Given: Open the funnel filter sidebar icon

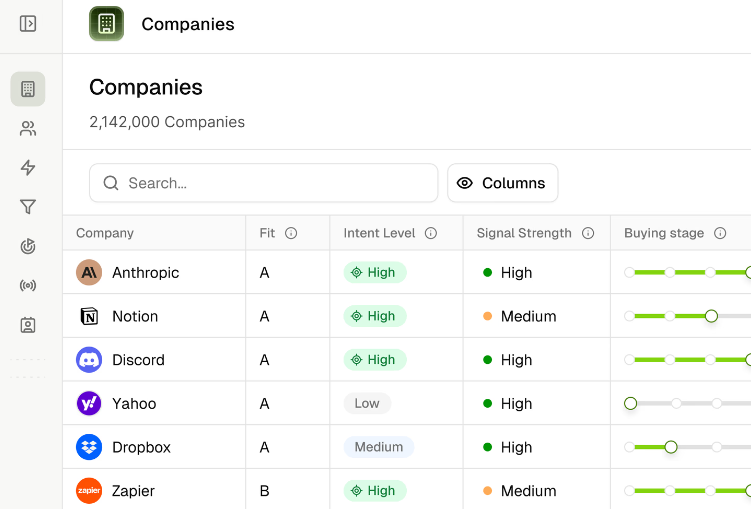Looking at the screenshot, I should 28,207.
